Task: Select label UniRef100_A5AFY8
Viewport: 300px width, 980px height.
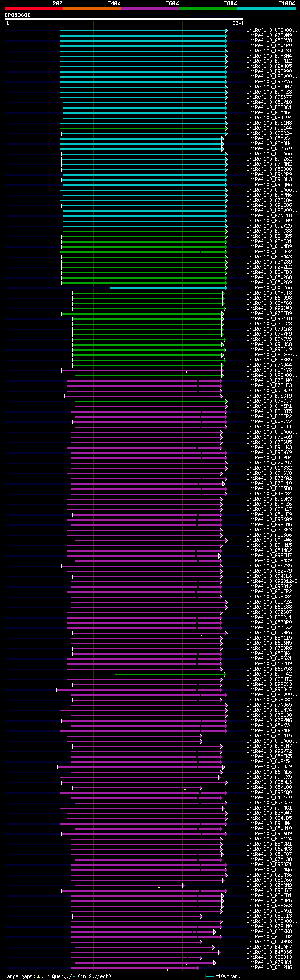Action: [269, 370]
